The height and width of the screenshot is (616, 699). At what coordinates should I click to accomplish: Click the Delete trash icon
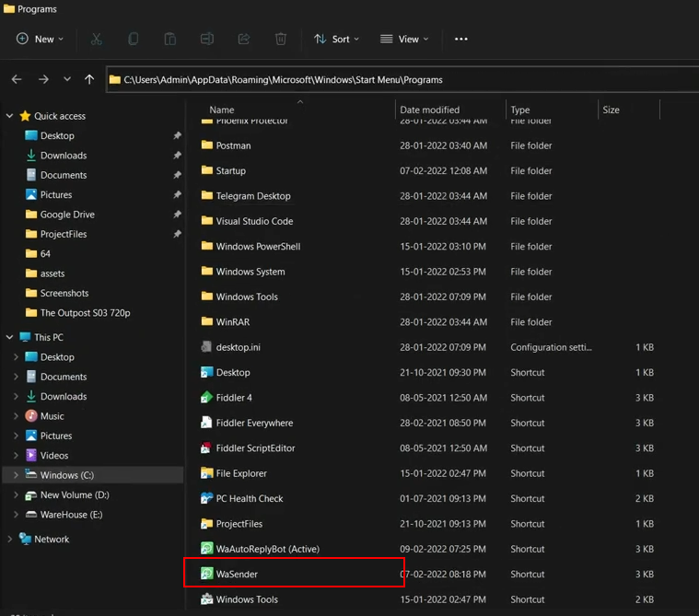coord(281,39)
